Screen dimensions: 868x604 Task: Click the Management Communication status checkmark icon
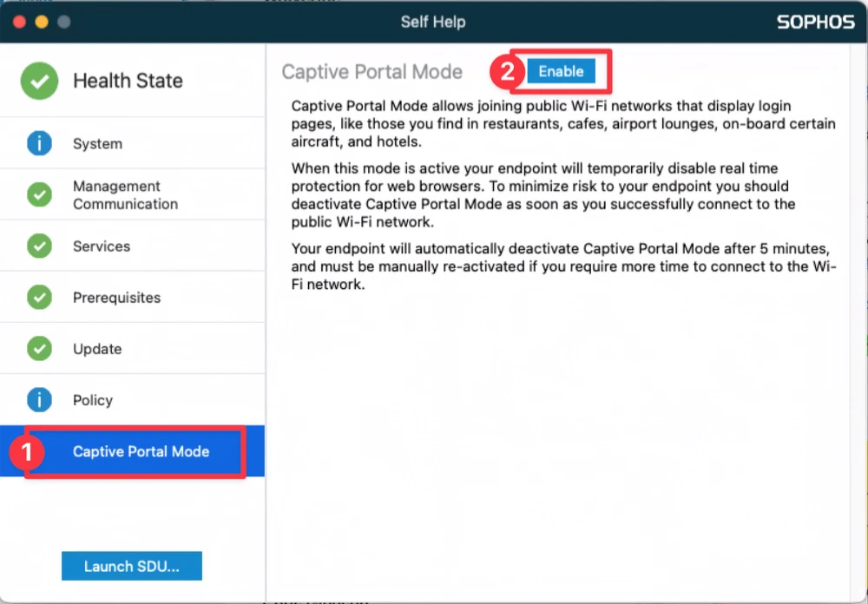click(x=39, y=194)
